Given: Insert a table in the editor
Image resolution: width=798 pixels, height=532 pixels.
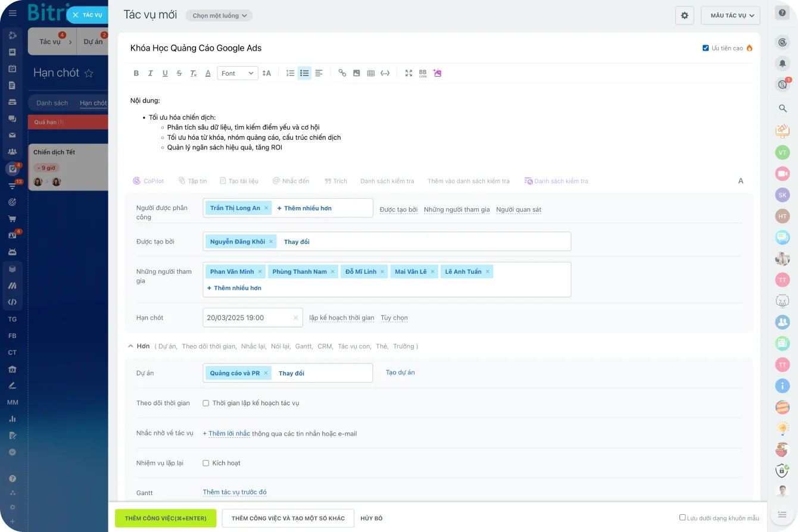Looking at the screenshot, I should 370,73.
